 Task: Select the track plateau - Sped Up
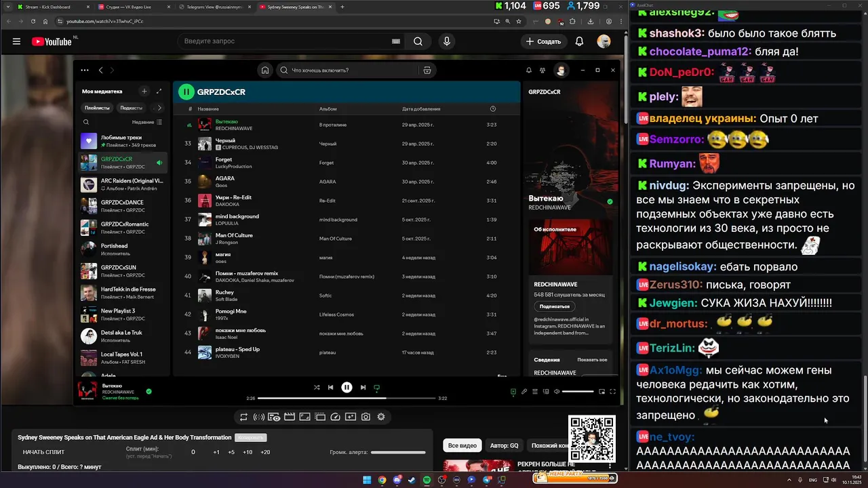(347, 352)
